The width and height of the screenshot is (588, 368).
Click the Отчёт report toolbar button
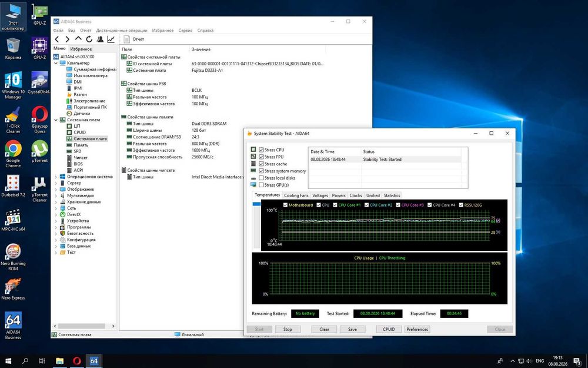coord(134,39)
